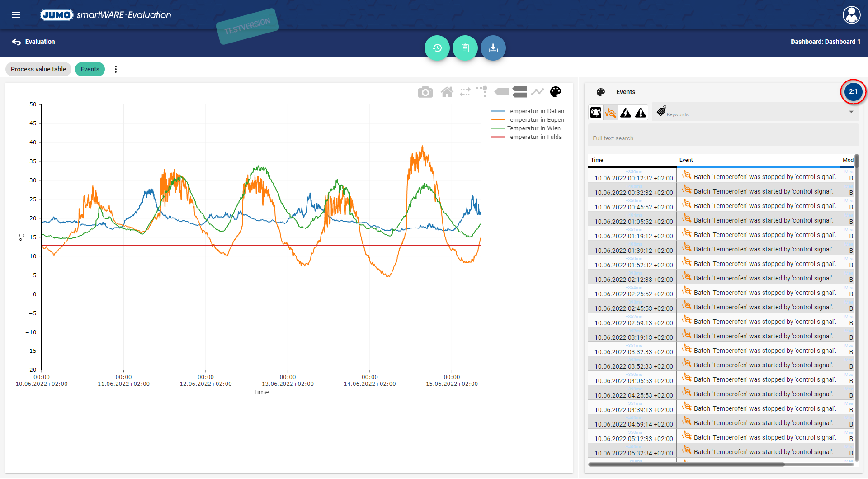
Task: Open the three-dot more options menu
Action: tap(116, 69)
